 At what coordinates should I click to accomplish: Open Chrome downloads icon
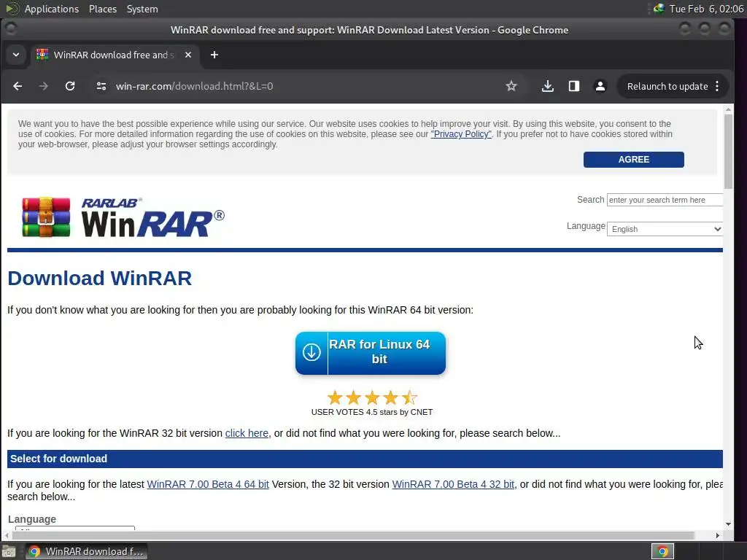(548, 86)
